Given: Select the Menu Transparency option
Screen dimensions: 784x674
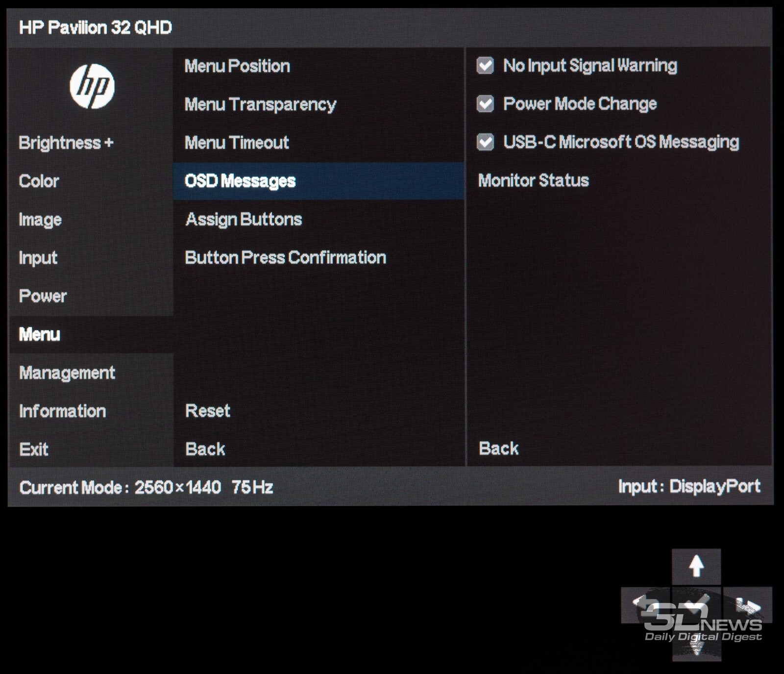Looking at the screenshot, I should pos(260,104).
